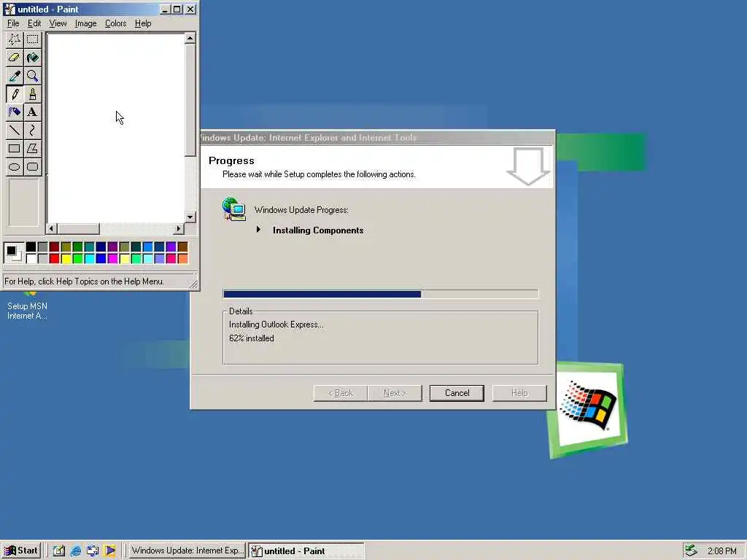This screenshot has width=747, height=560.
Task: Select the Free-Form Select tool in Paint
Action: [x=15, y=39]
